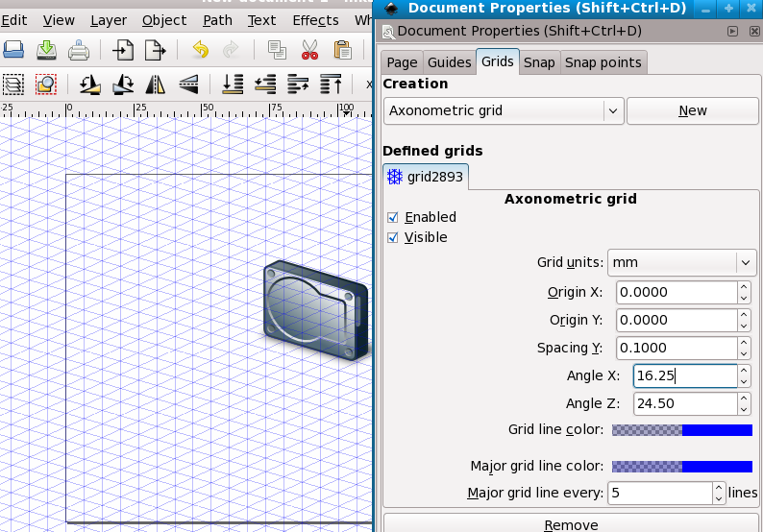Image resolution: width=763 pixels, height=532 pixels.
Task: Raise selection to top
Action: pos(331,85)
